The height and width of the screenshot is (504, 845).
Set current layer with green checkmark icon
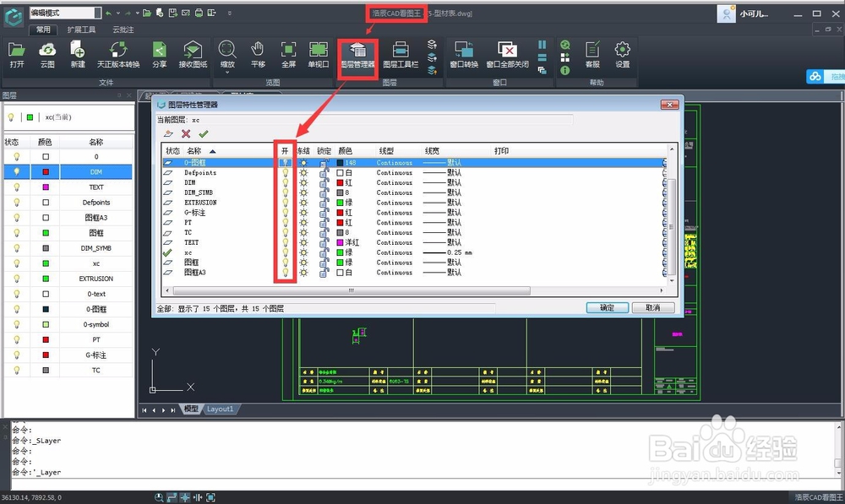(x=203, y=133)
